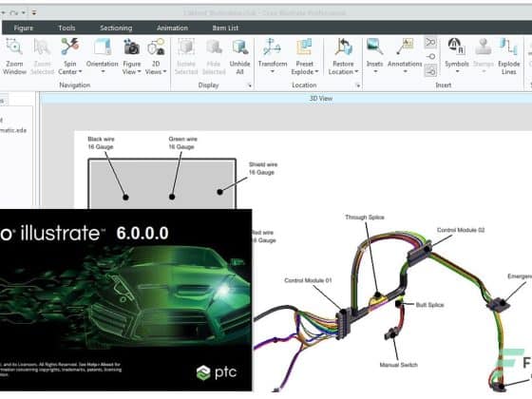Click the Zoom Selected icon

(42, 47)
